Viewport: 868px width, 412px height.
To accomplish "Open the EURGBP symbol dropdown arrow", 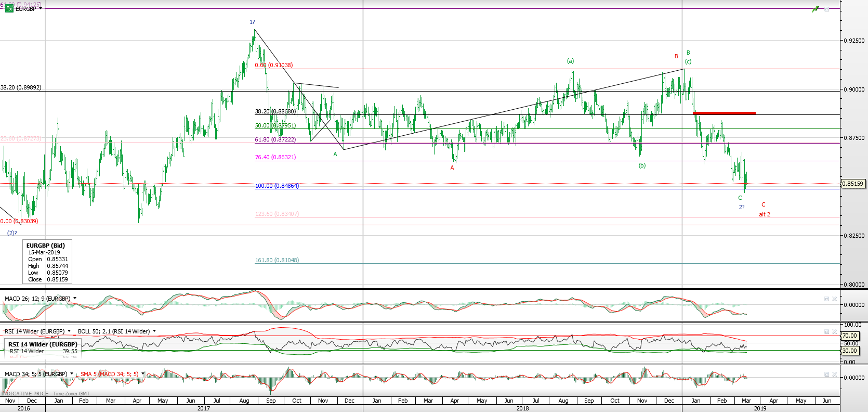I will [41, 9].
